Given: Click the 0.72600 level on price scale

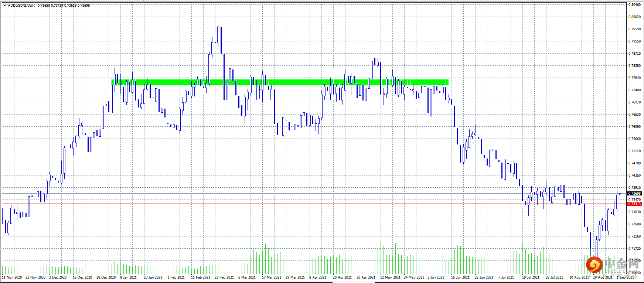Looking at the screenshot, I should pyautogui.click(x=634, y=224).
